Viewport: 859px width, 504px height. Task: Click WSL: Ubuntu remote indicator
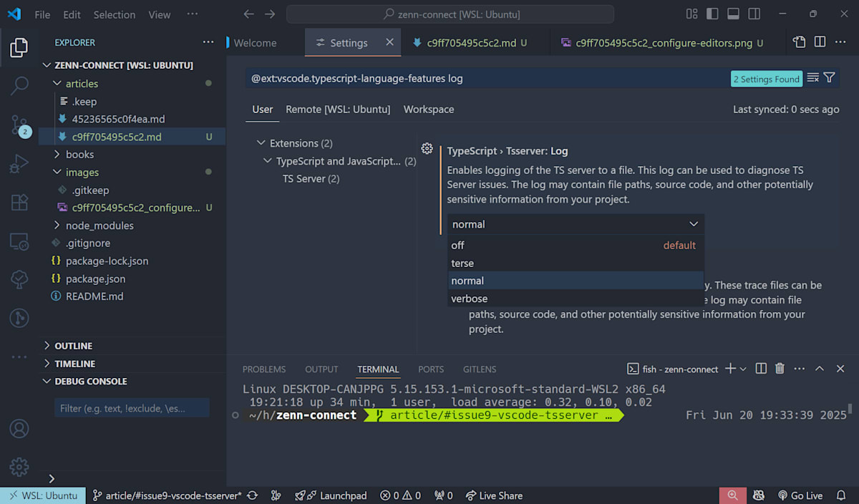pyautogui.click(x=42, y=495)
